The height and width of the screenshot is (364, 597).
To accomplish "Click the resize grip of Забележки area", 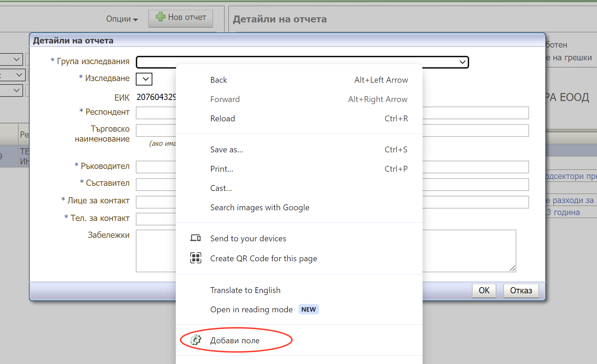I will pos(512,269).
